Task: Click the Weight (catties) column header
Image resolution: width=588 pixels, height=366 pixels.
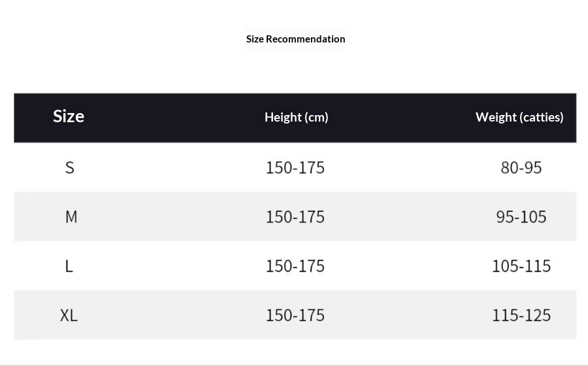Action: [519, 118]
